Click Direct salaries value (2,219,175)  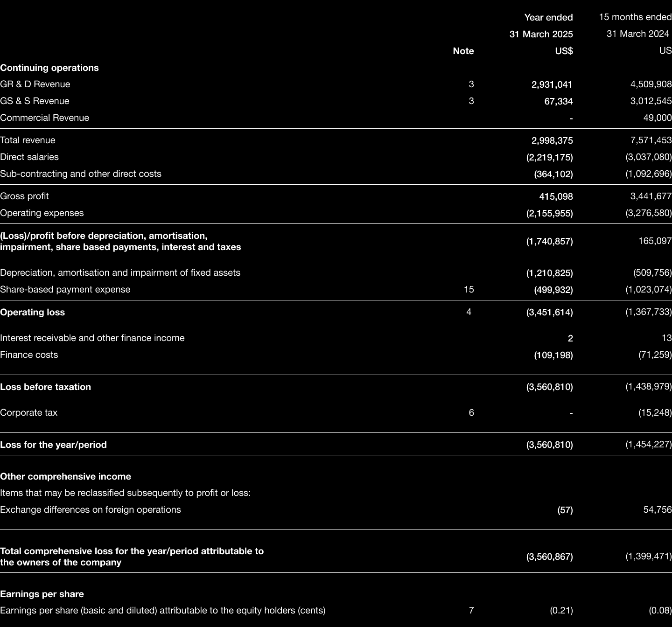pos(550,157)
